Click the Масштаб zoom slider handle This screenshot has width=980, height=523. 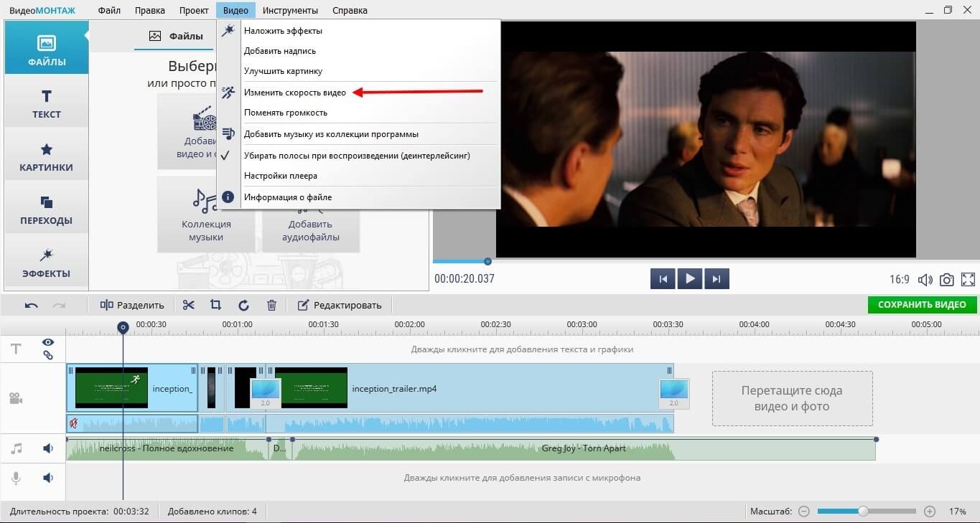[863, 512]
